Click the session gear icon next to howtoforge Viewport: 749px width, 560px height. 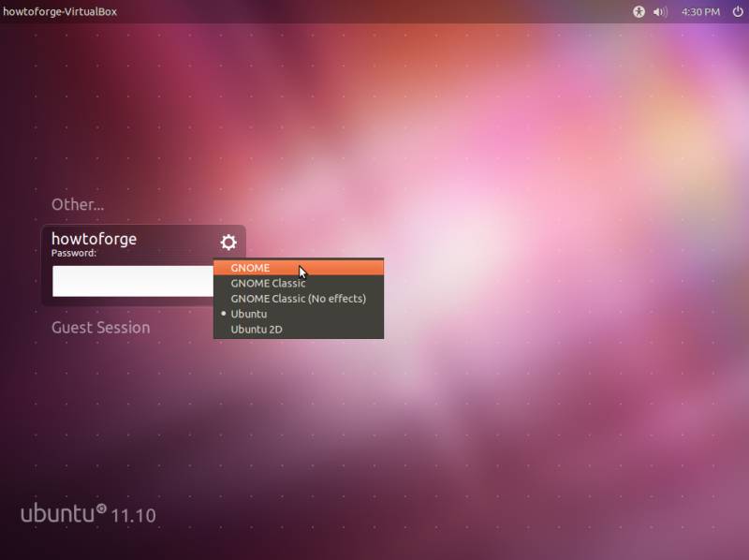[228, 243]
